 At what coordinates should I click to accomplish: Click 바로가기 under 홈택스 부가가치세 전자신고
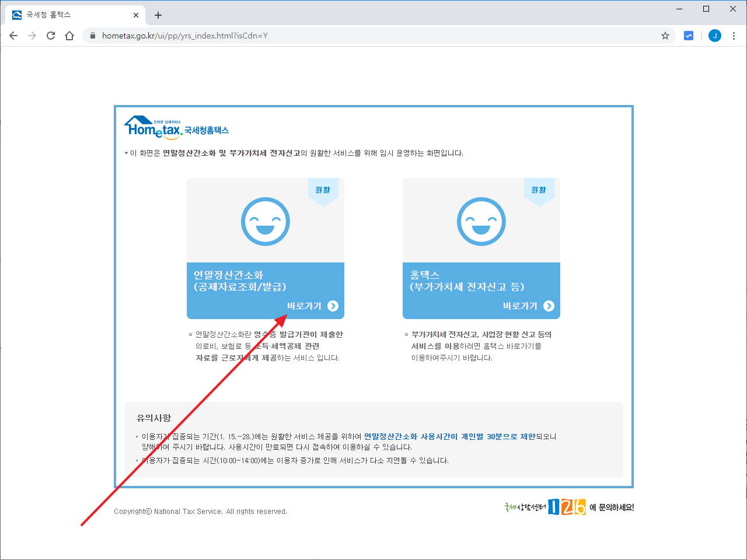(x=520, y=306)
